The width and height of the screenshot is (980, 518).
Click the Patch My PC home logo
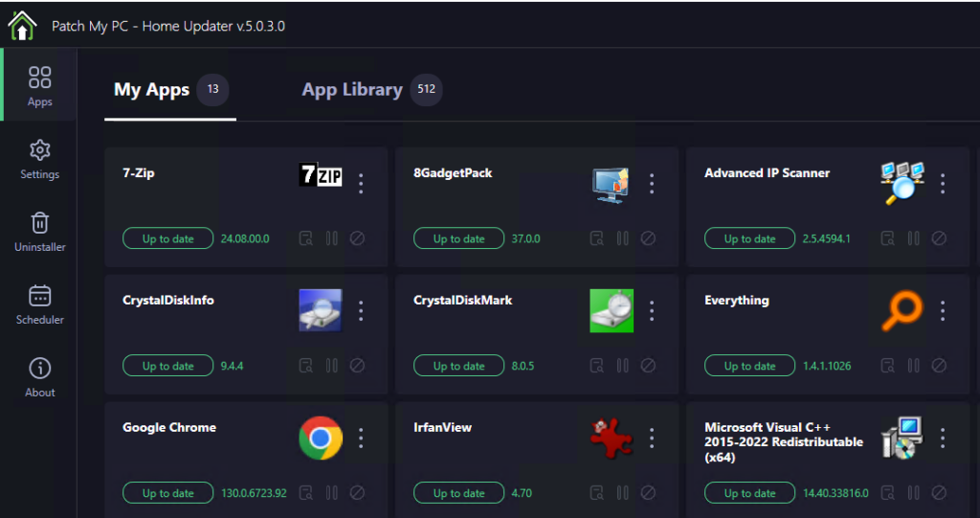coord(23,26)
